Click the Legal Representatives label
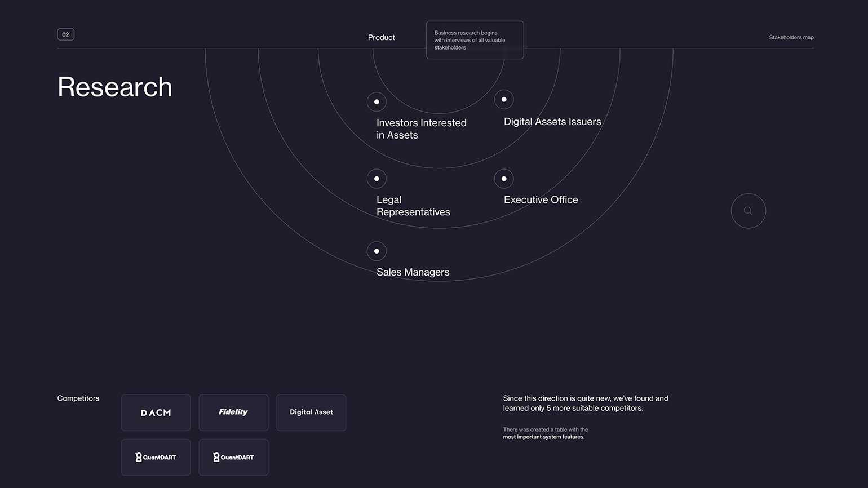This screenshot has width=868, height=488. 413,206
